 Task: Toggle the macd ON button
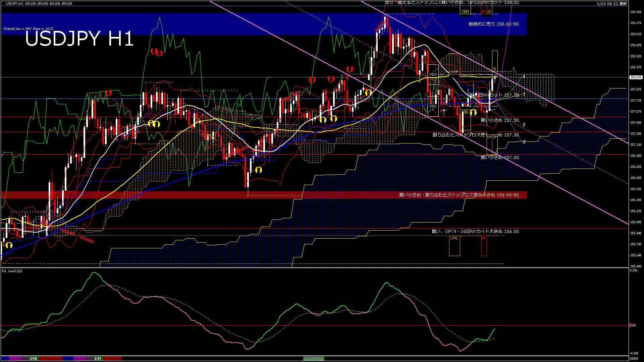(314, 359)
